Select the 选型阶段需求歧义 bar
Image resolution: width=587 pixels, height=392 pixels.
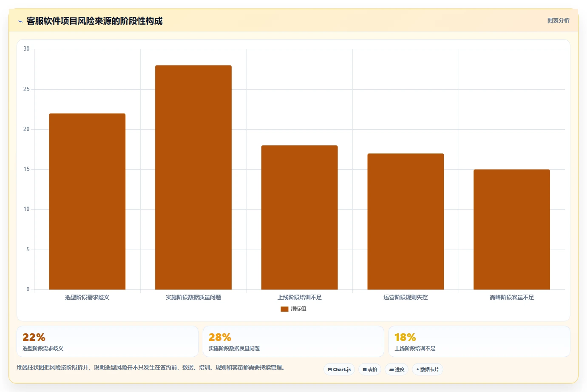point(87,202)
